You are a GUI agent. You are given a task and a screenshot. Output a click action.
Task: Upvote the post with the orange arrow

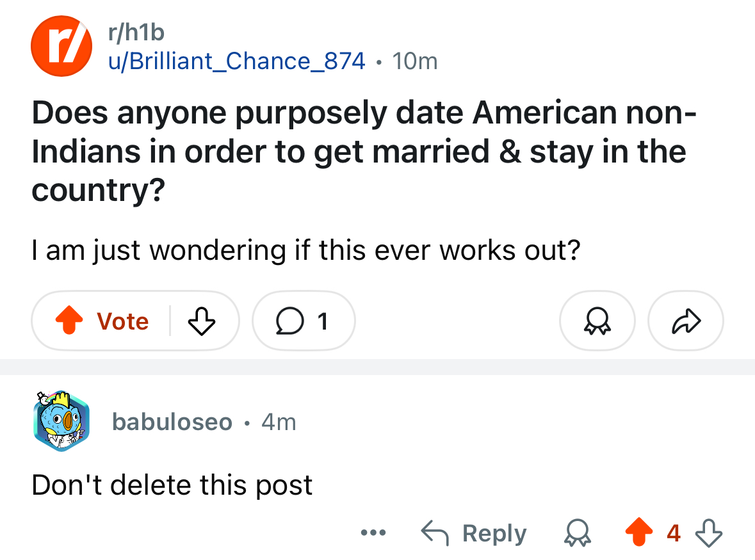(x=69, y=321)
